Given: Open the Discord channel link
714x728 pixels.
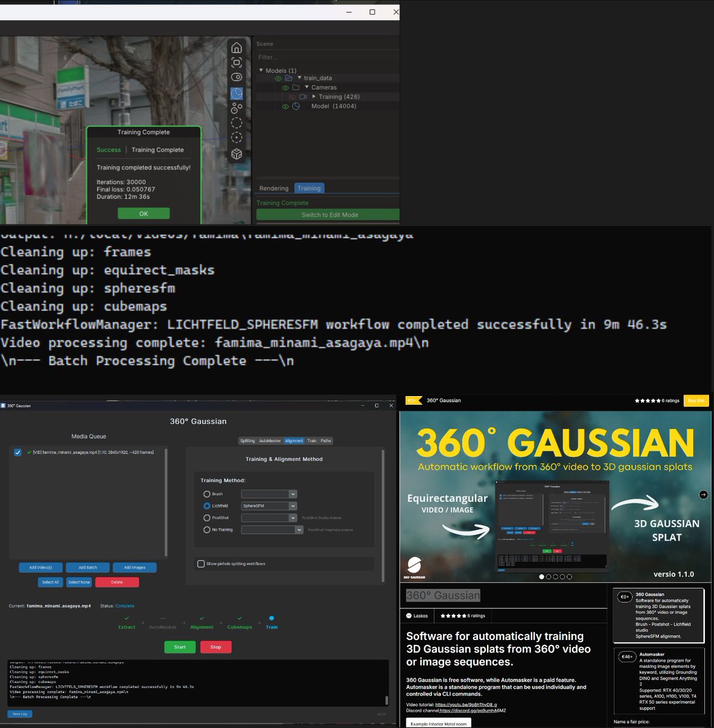Looking at the screenshot, I should [473, 710].
